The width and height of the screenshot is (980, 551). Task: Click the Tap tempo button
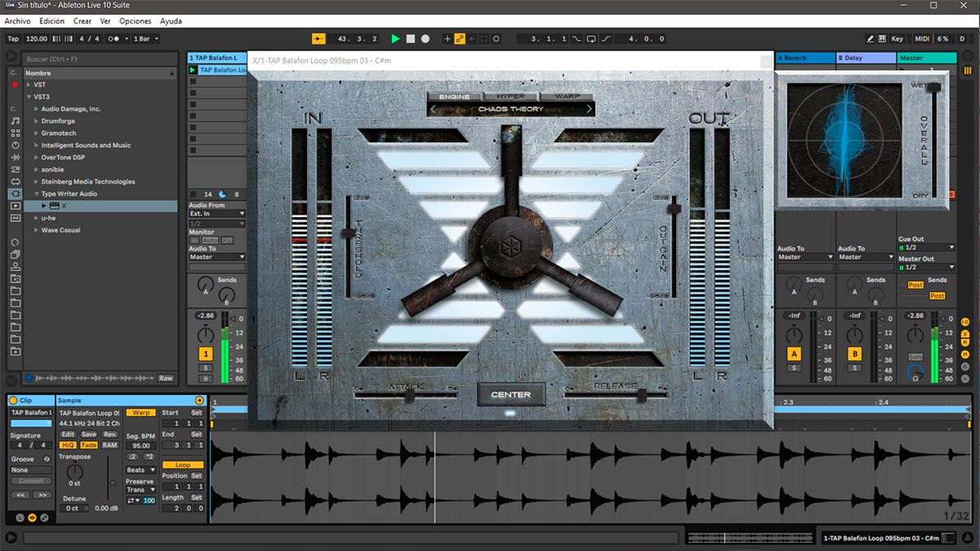click(x=13, y=38)
